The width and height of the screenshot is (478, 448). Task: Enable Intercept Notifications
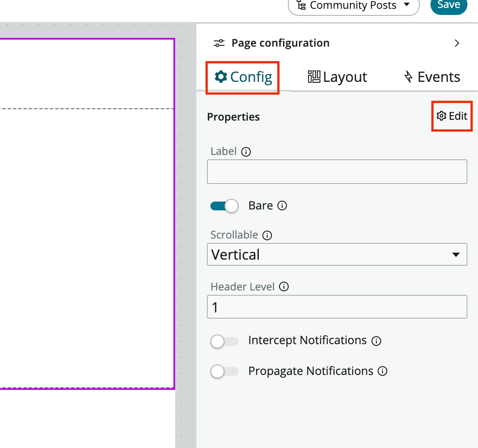pyautogui.click(x=224, y=341)
